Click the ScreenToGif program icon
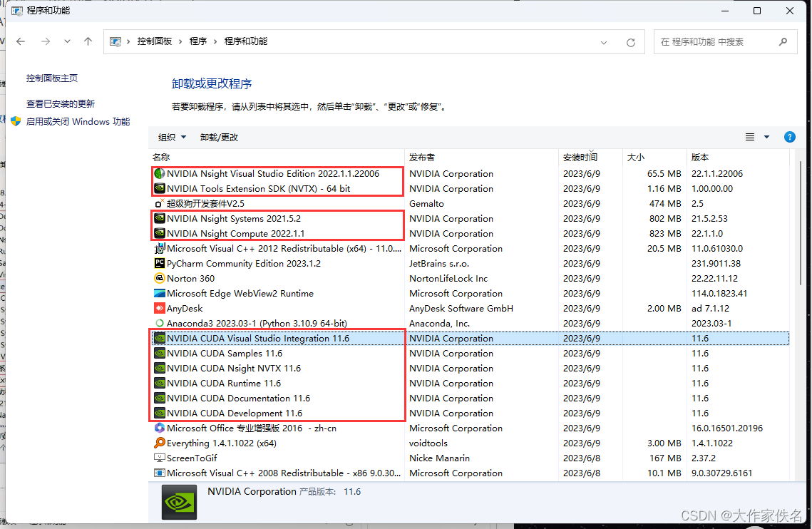 (160, 458)
